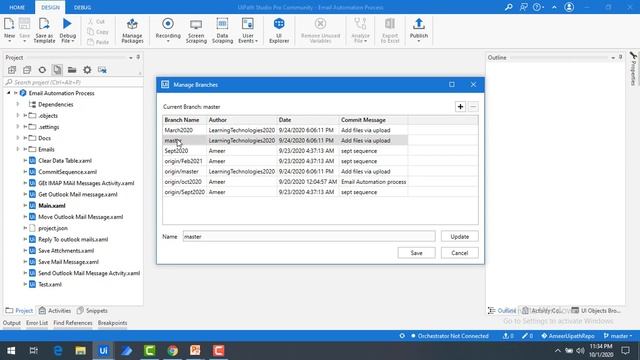This screenshot has width=640, height=360.
Task: Click Orchestrator Not Connected status
Action: [x=449, y=336]
